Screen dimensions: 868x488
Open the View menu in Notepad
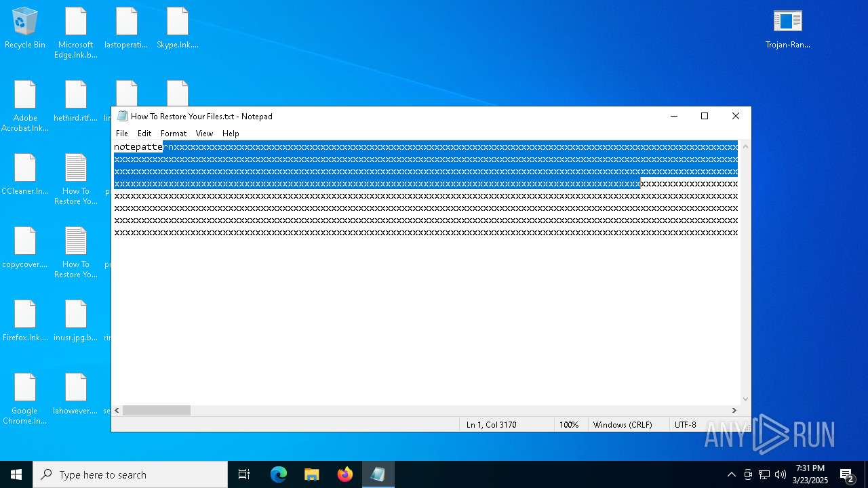[204, 134]
